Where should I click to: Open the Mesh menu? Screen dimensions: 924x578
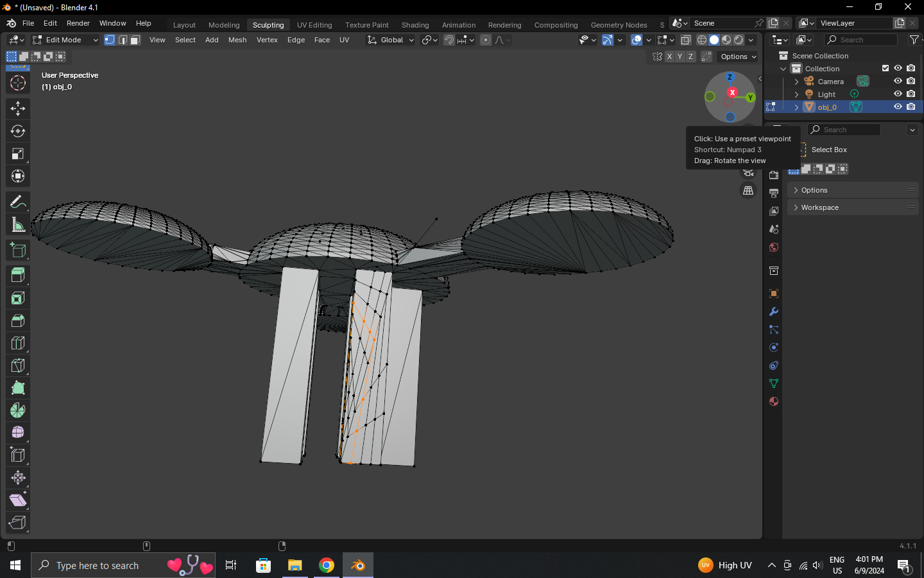tap(237, 40)
